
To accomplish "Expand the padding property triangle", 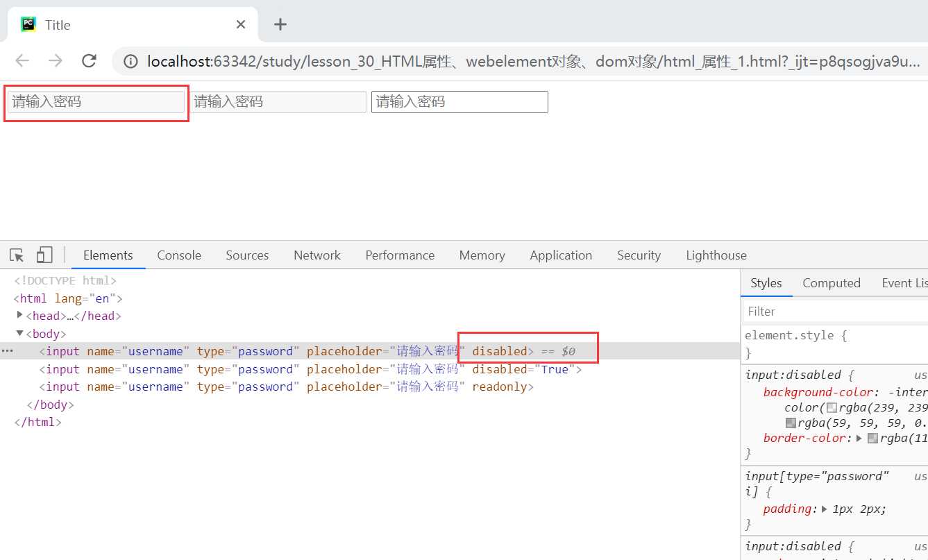I will [x=824, y=509].
